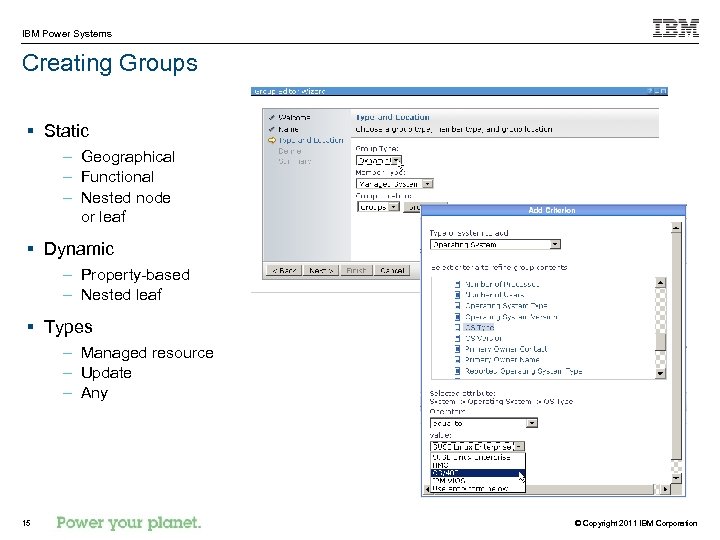Viewport: 720px width, 540px height.
Task: Select the Name step in the wizard
Action: point(288,129)
